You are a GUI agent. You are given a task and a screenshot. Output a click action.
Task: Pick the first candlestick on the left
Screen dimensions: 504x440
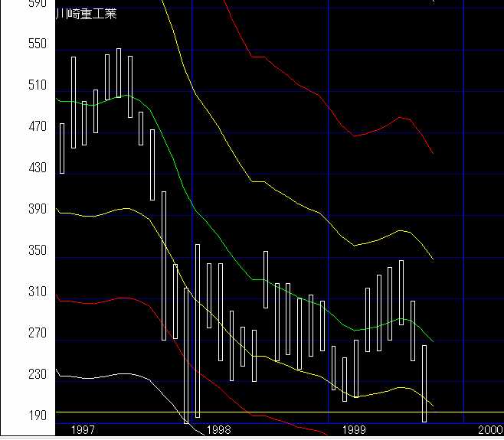(x=62, y=148)
